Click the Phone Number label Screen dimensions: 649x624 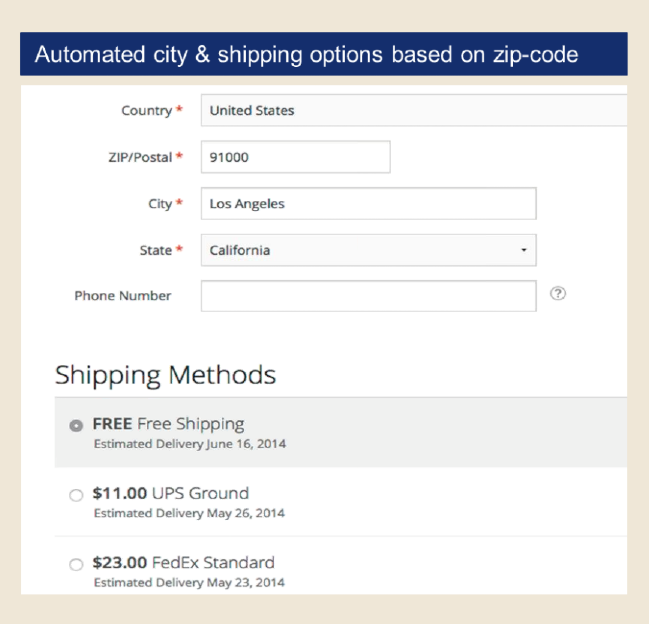(123, 295)
